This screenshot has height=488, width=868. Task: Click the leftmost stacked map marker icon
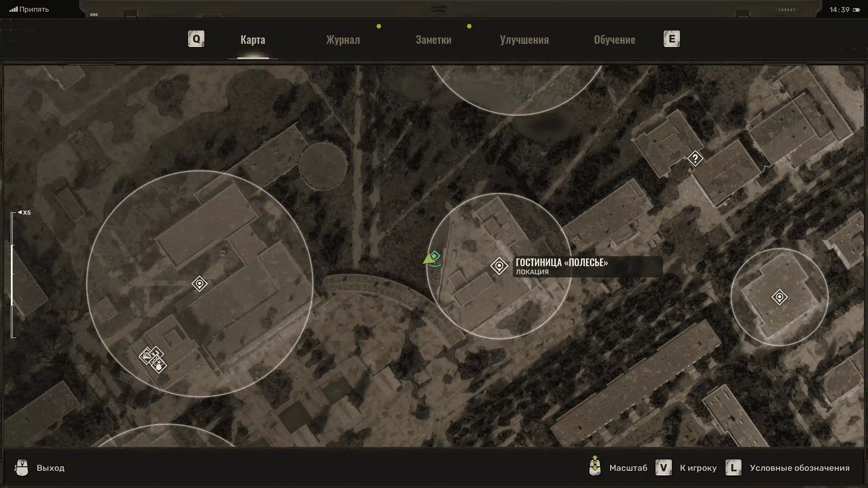click(146, 357)
